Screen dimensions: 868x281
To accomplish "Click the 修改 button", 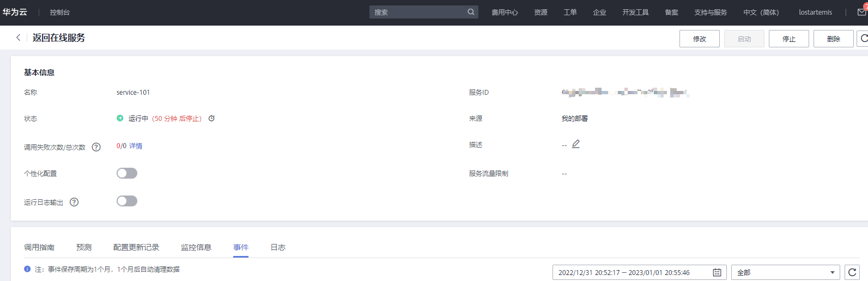I will tap(700, 39).
